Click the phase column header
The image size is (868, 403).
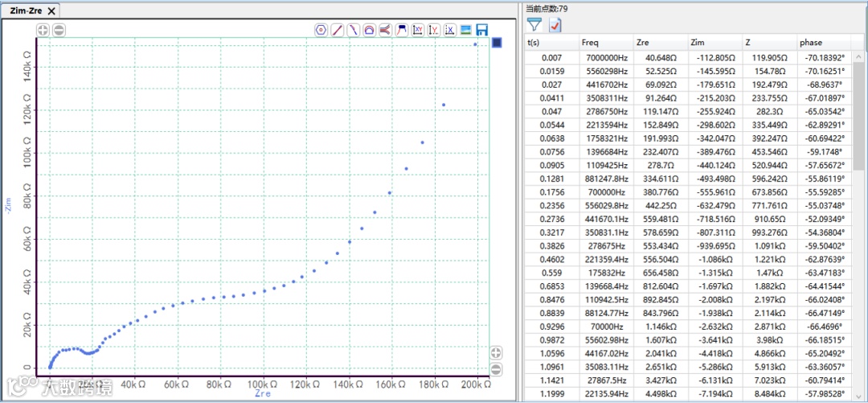pos(823,42)
